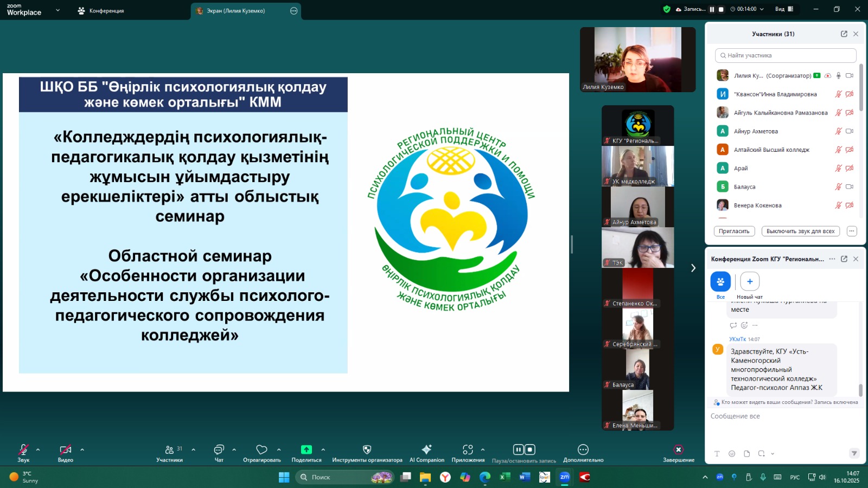This screenshot has width=868, height=488.
Task: Click the emoji icon in the chat box
Action: coord(732,454)
